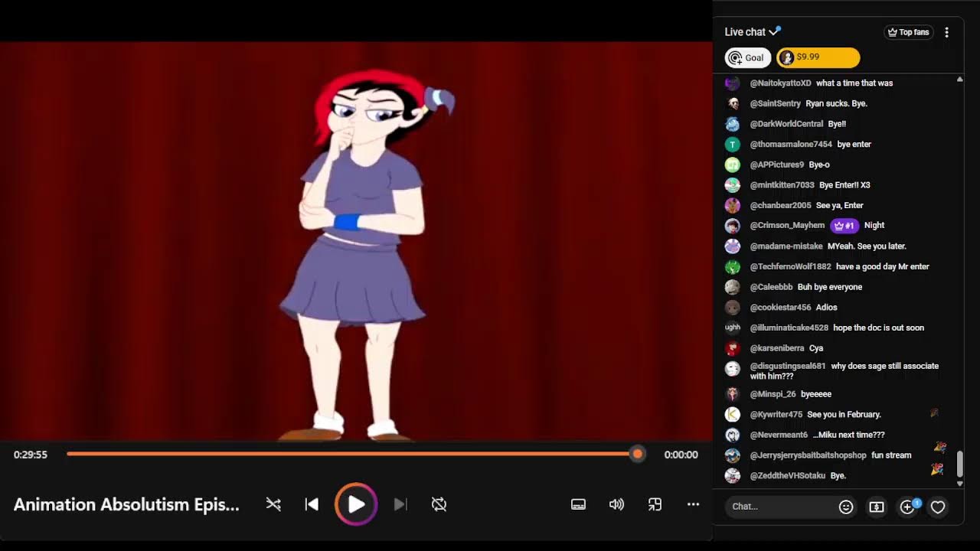The width and height of the screenshot is (980, 551).
Task: Open @Crimson_Mayhem's avatar
Action: 733,226
